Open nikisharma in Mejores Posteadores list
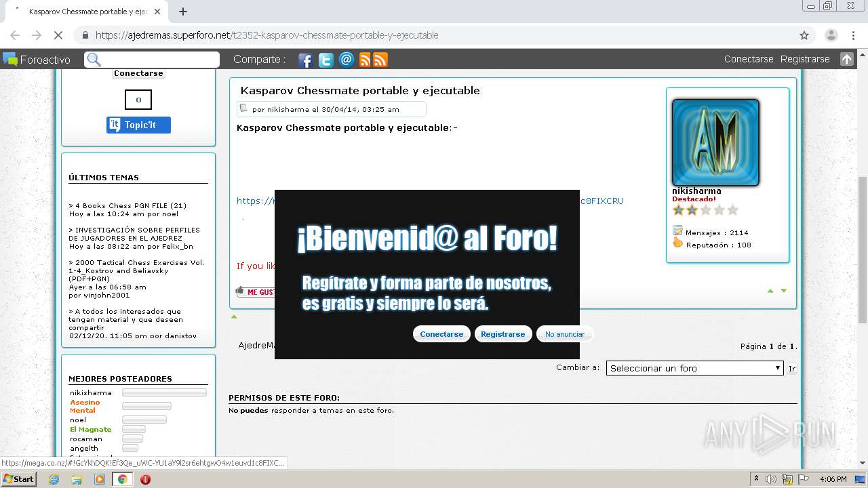 pos(91,392)
